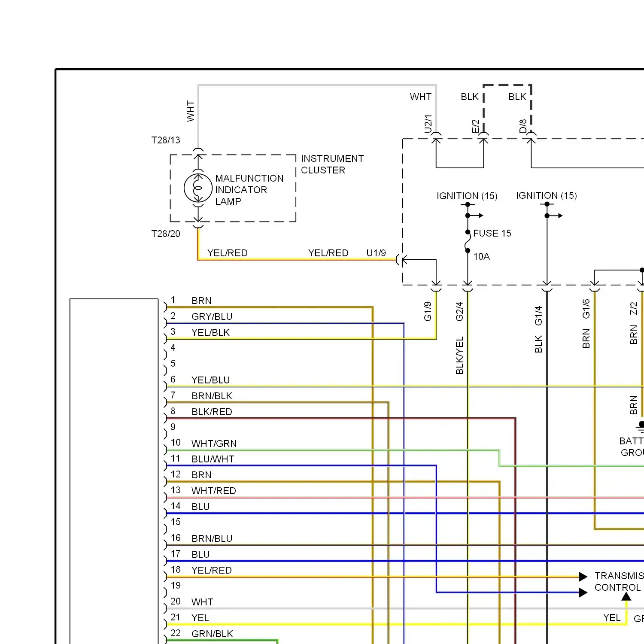644x644 pixels.
Task: Click the U1/9 terminal label
Action: [x=376, y=253]
